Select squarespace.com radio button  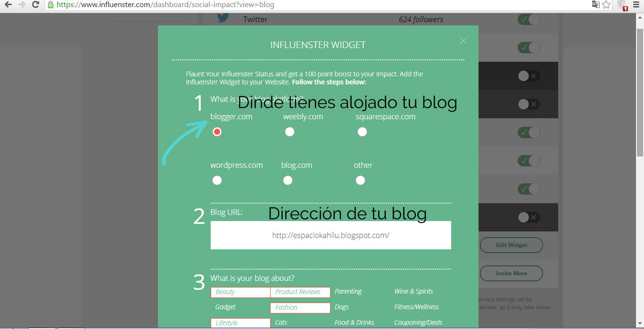coord(362,132)
